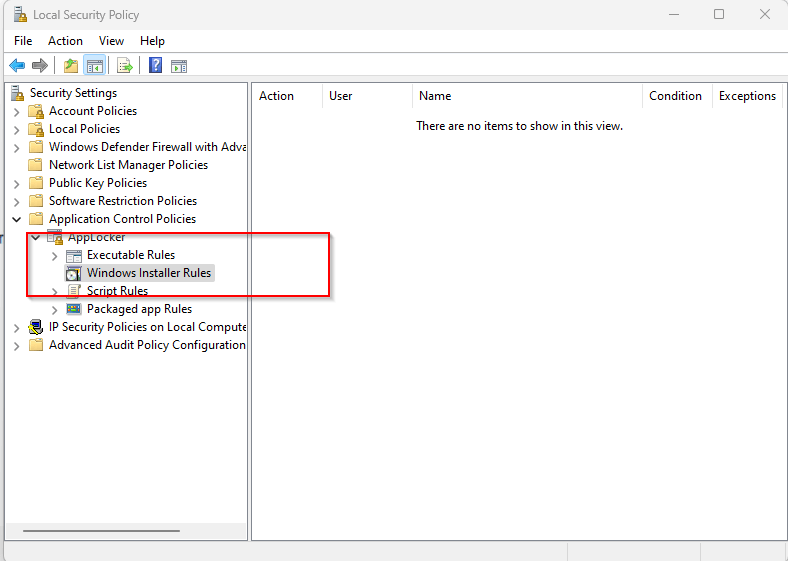Click the Local Policies folder icon
This screenshot has width=788, height=561.
pos(36,129)
